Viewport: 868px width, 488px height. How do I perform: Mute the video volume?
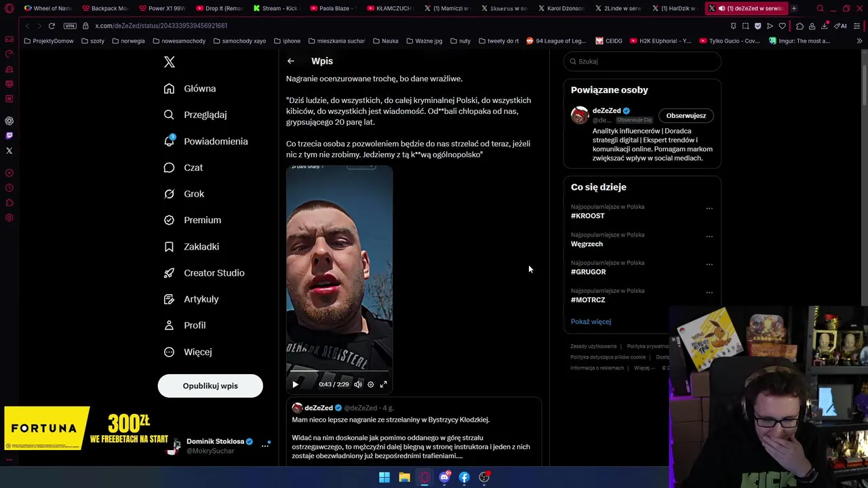click(358, 384)
